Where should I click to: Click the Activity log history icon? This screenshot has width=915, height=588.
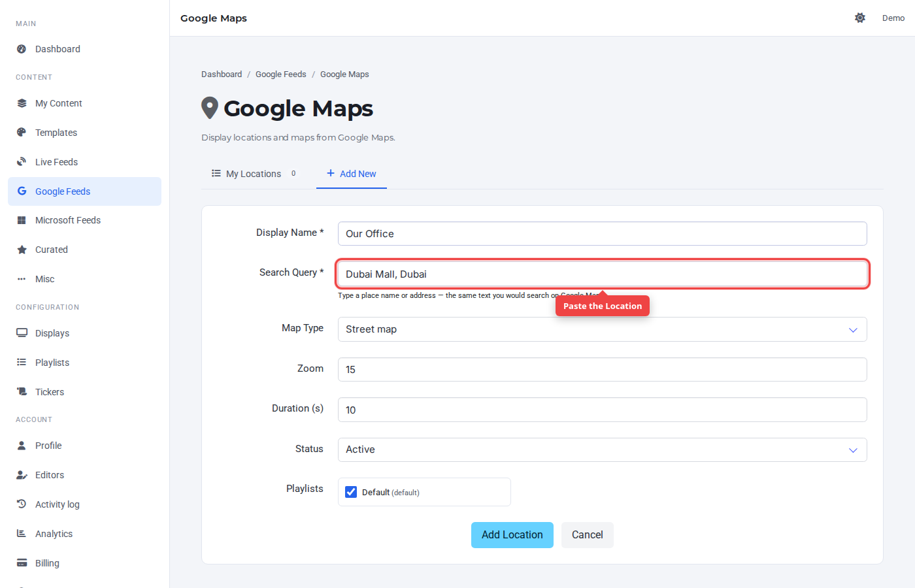[x=22, y=504]
